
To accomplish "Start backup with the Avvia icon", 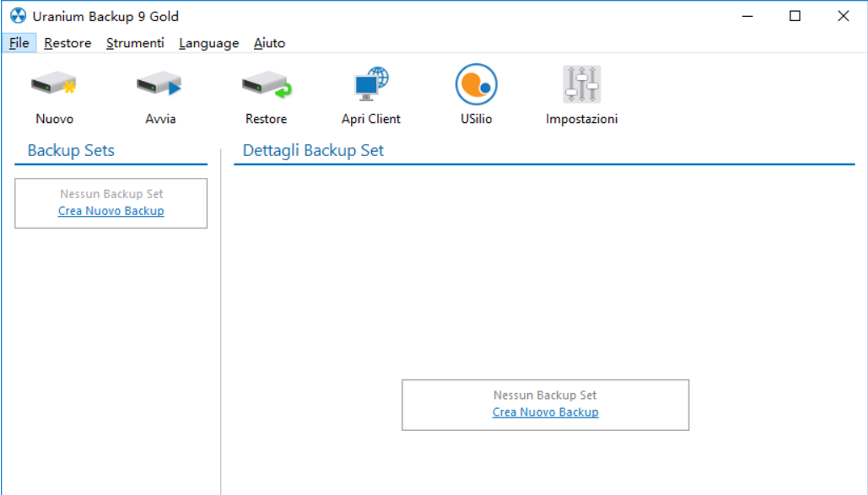I will pyautogui.click(x=159, y=84).
